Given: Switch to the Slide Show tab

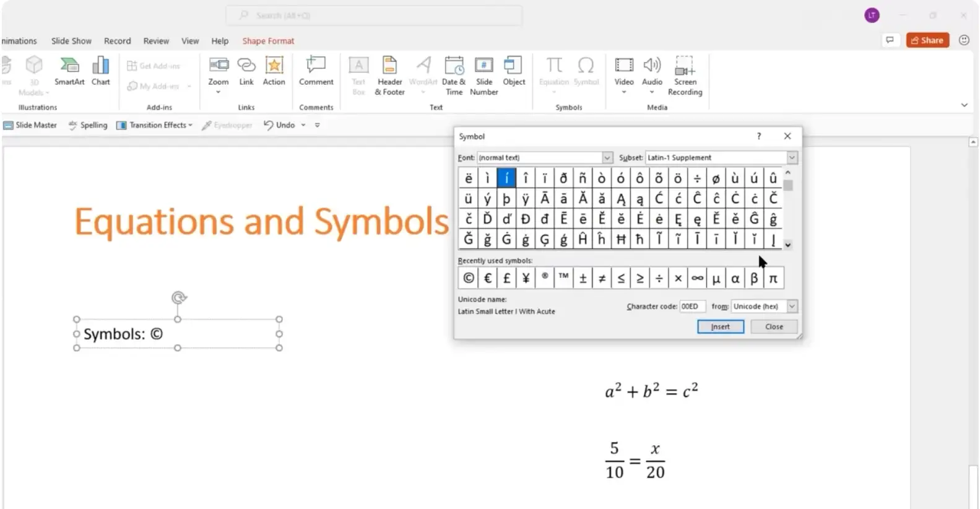Looking at the screenshot, I should click(x=71, y=41).
